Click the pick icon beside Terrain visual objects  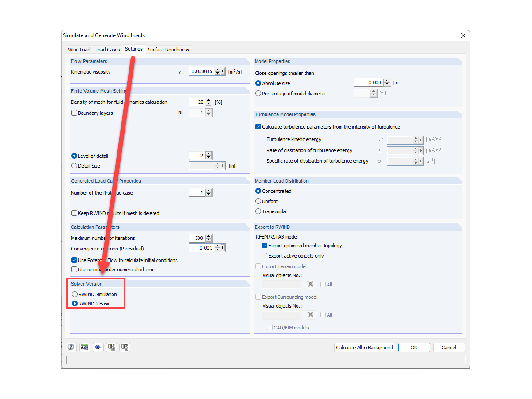311,285
